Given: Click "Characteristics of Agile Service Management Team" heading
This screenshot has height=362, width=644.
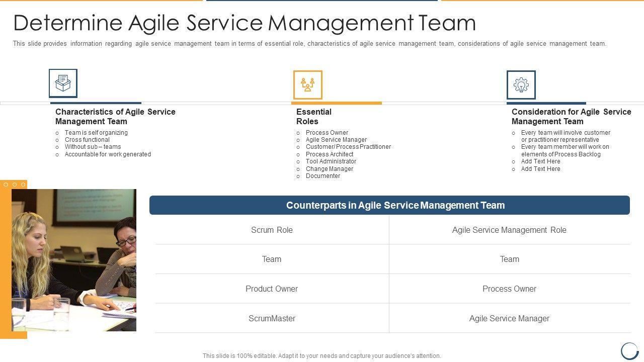Looking at the screenshot, I should pyautogui.click(x=115, y=117).
